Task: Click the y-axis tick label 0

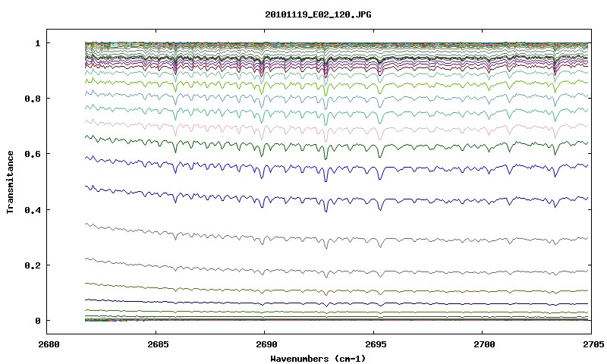Action: [x=37, y=321]
